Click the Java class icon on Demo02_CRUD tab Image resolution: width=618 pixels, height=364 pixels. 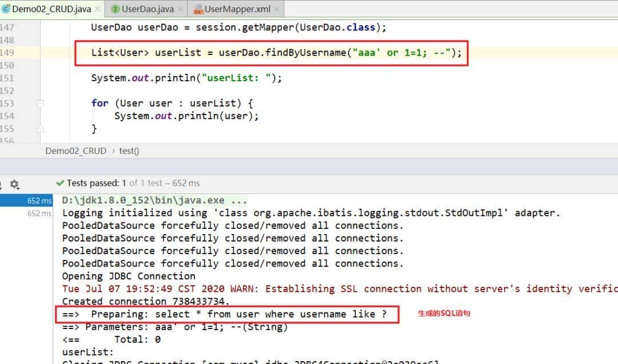6,9
